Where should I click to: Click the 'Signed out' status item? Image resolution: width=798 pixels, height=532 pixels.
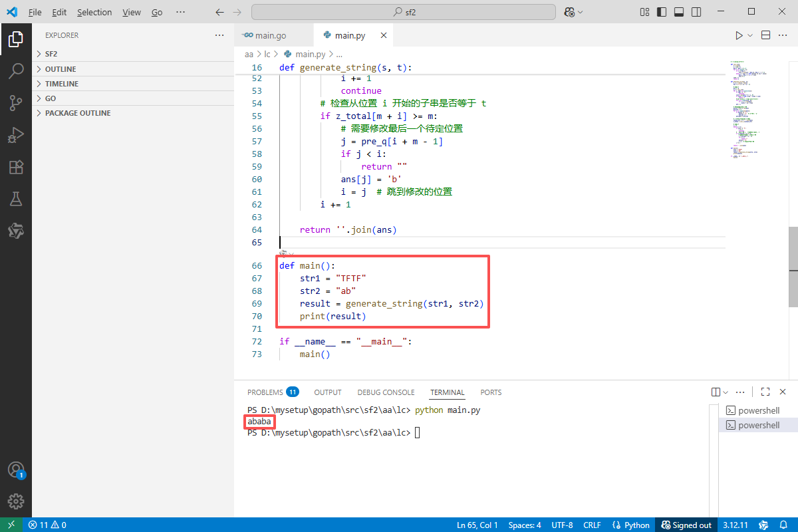(686, 525)
